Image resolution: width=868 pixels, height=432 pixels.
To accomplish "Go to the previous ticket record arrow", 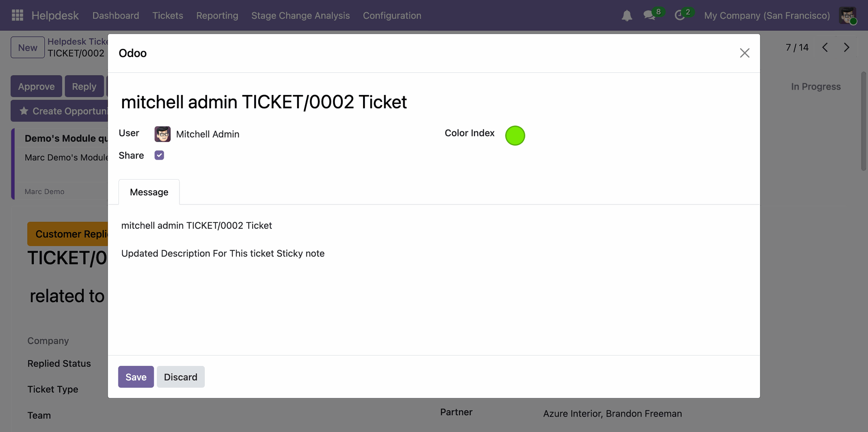I will pyautogui.click(x=825, y=47).
